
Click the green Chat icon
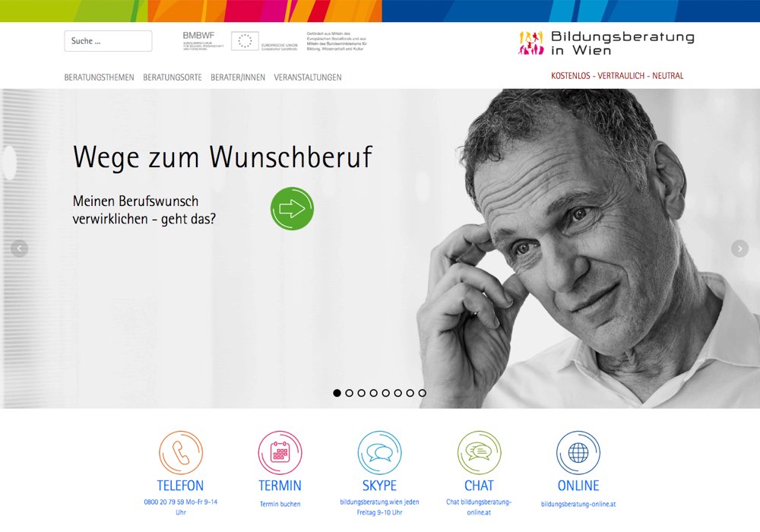[479, 452]
